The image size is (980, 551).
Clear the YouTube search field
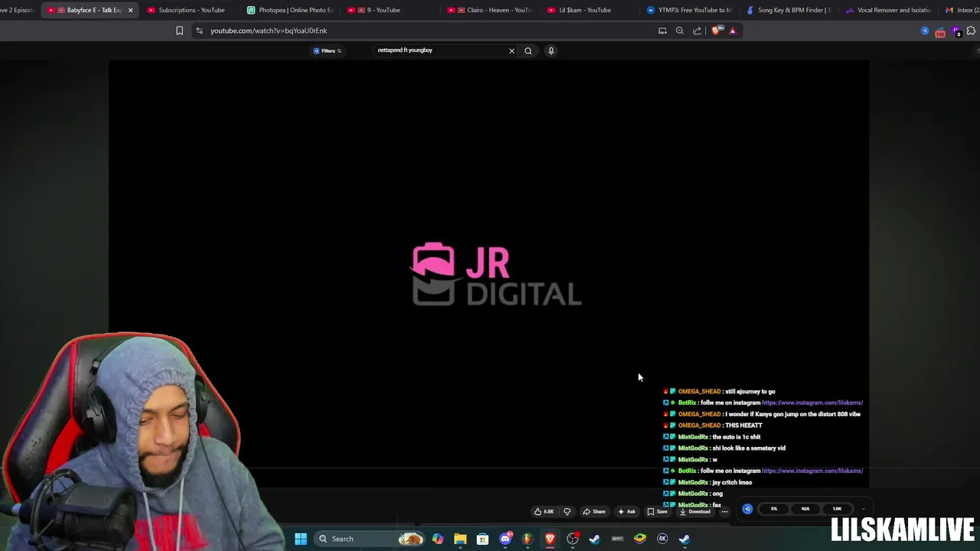point(511,51)
